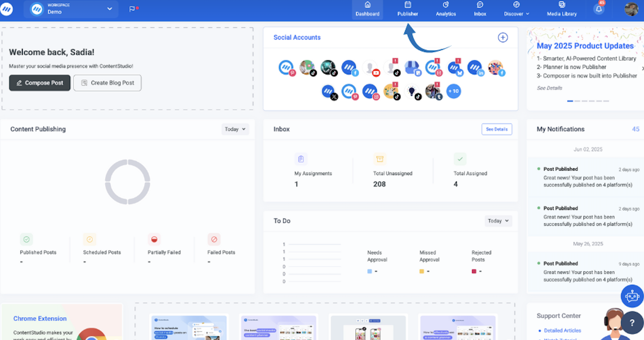Click the Scheduled Posts clock icon
This screenshot has height=340, width=644.
coord(89,239)
